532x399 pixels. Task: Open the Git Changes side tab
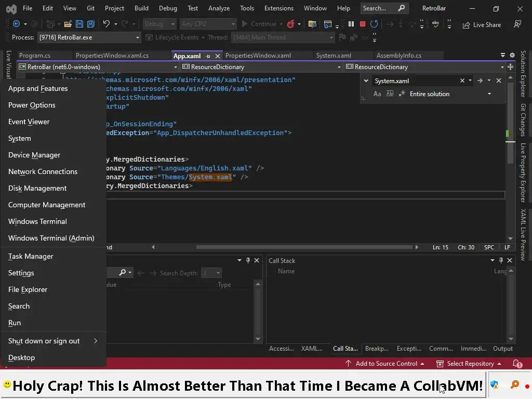click(523, 120)
